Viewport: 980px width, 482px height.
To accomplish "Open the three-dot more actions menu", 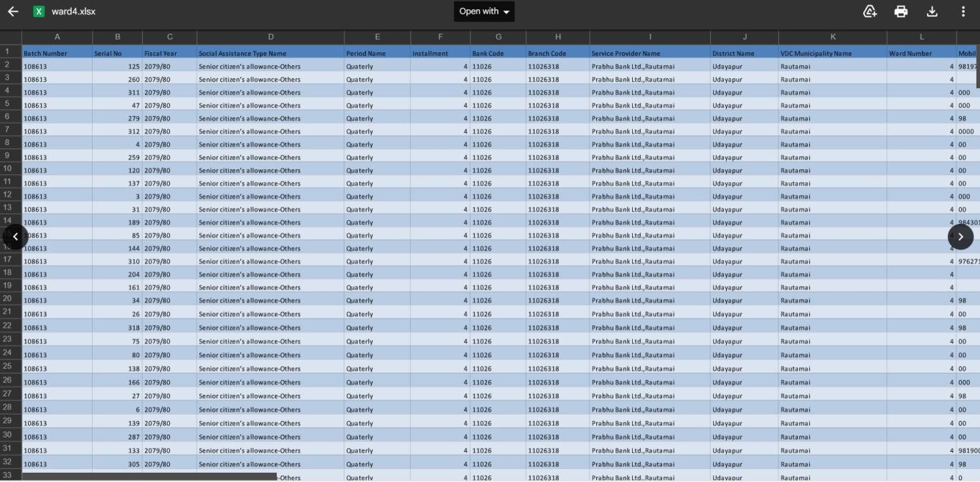I will tap(963, 11).
